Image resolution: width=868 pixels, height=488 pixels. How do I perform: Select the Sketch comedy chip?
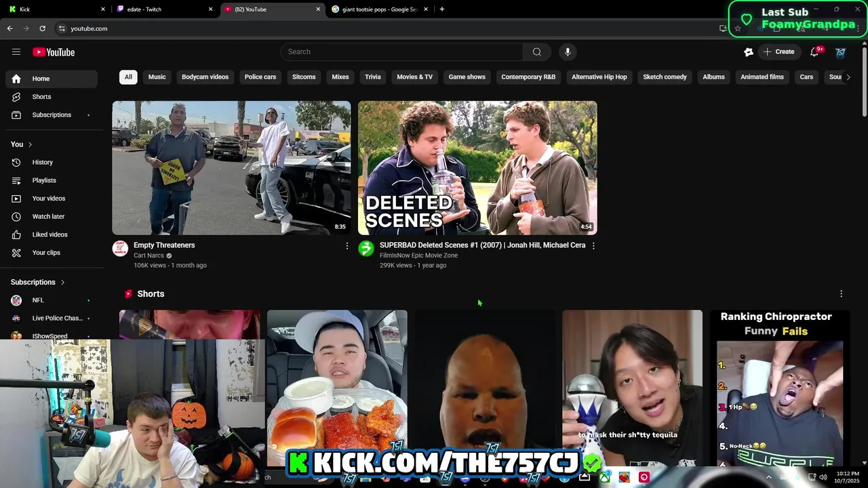[665, 77]
